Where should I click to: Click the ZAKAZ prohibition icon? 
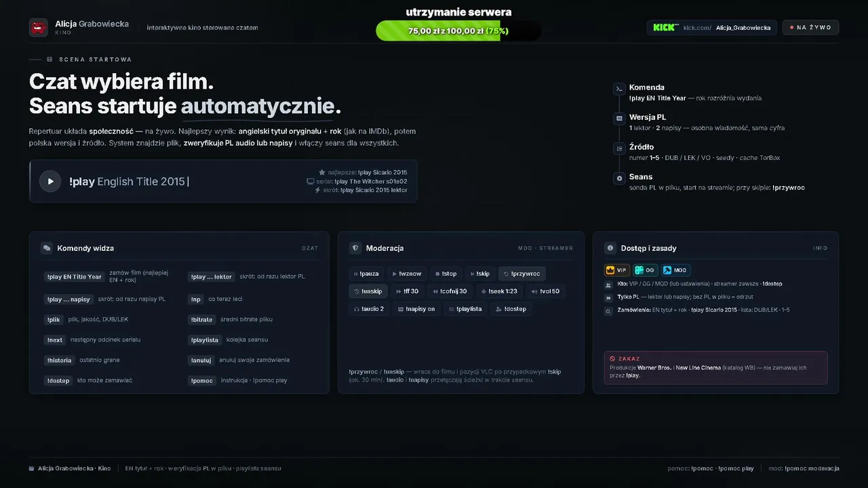pos(612,359)
